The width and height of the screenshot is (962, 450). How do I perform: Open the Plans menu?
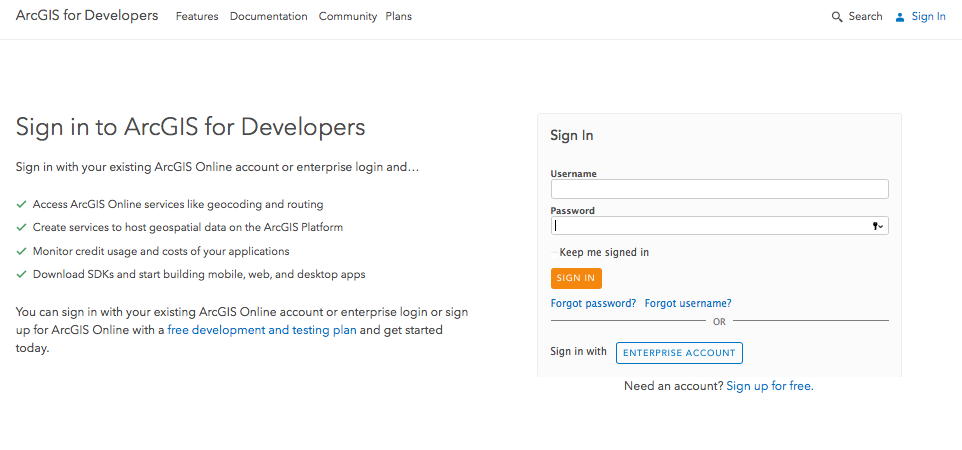pos(399,17)
